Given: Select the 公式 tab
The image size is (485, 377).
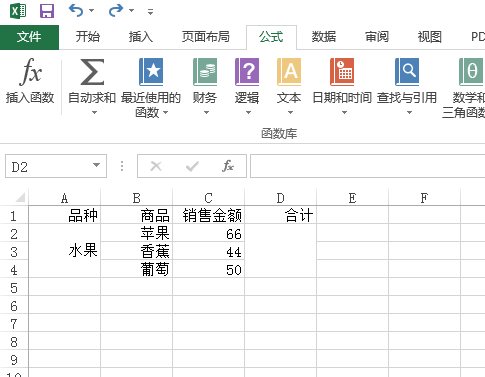Looking at the screenshot, I should click(271, 37).
